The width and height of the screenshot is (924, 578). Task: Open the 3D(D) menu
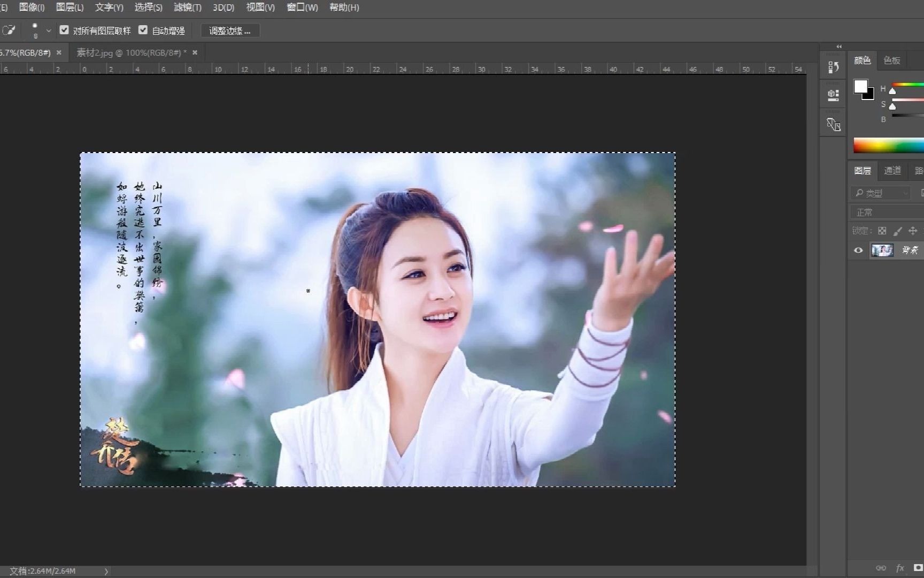[224, 7]
